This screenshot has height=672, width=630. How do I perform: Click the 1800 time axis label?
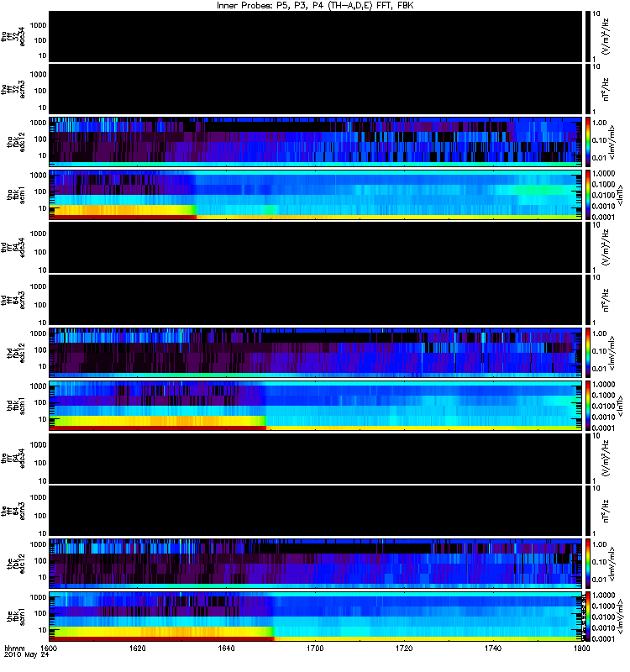581,648
